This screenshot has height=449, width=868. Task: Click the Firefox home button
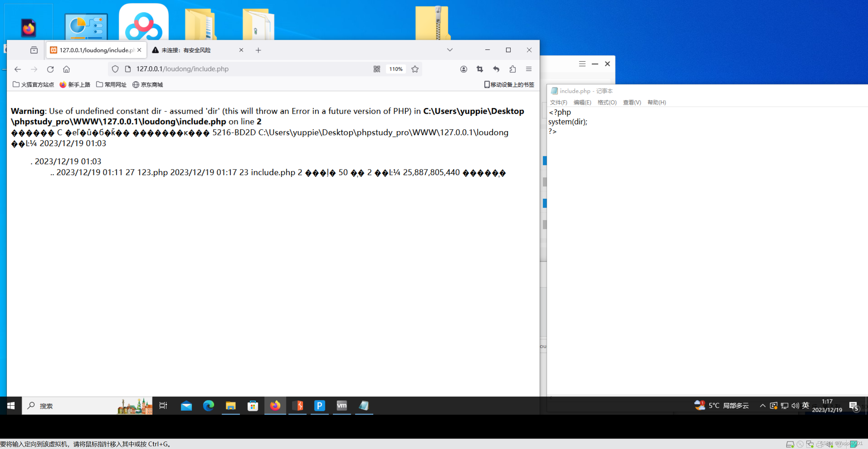pos(67,69)
